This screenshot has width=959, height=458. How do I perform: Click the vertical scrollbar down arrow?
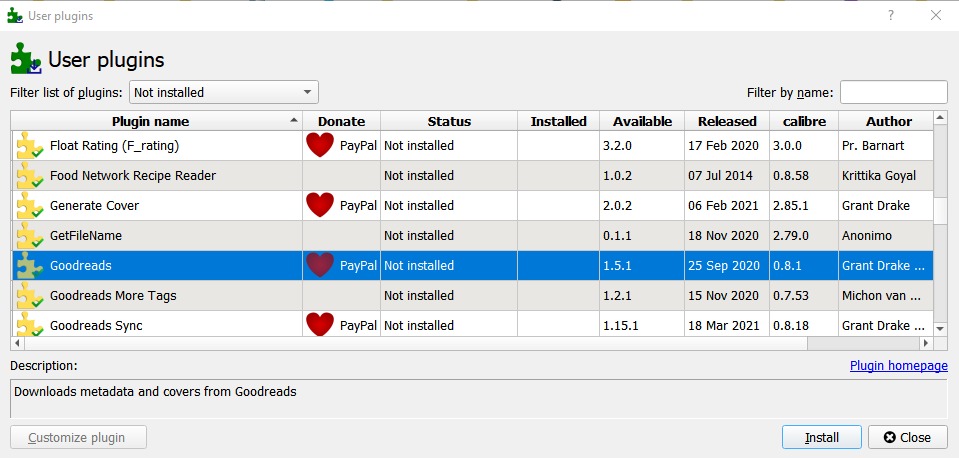pos(941,329)
